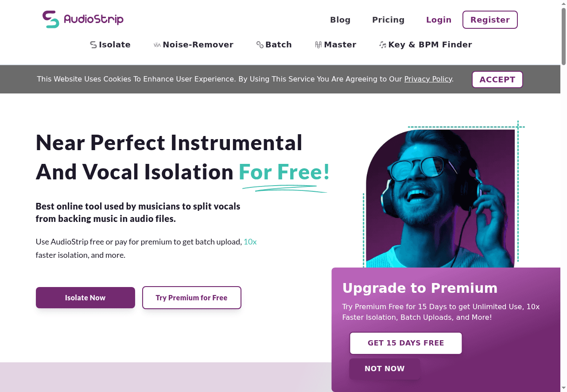Image resolution: width=567 pixels, height=392 pixels.
Task: Accept the cookie notice
Action: point(497,80)
